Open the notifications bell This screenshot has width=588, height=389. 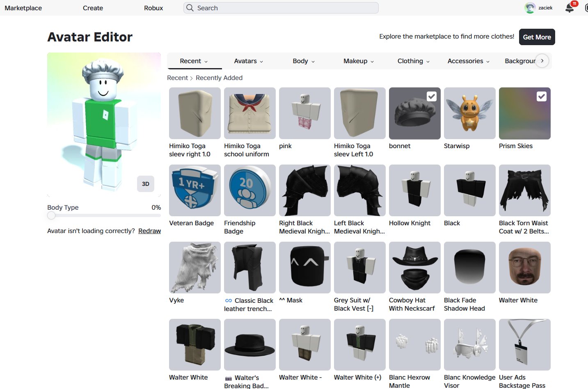click(x=570, y=8)
